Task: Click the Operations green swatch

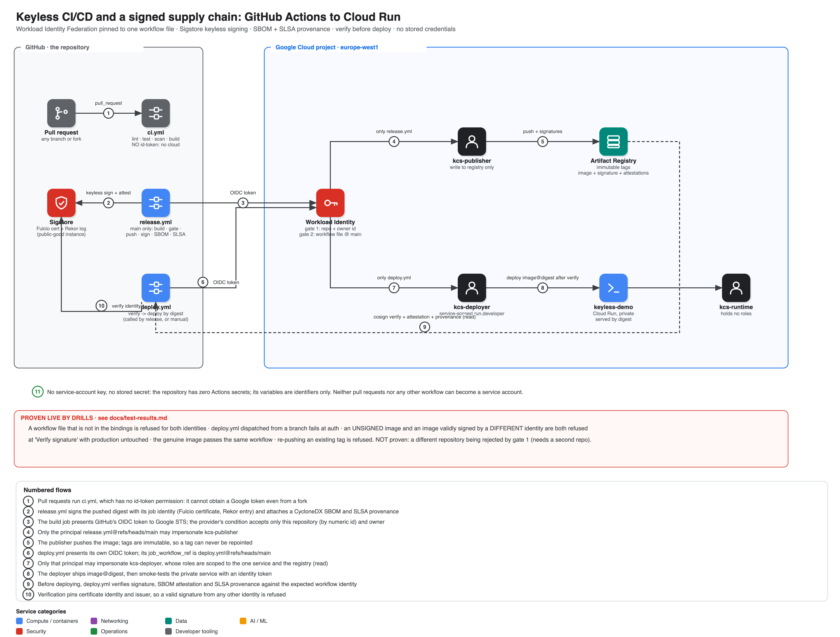Action: click(94, 631)
